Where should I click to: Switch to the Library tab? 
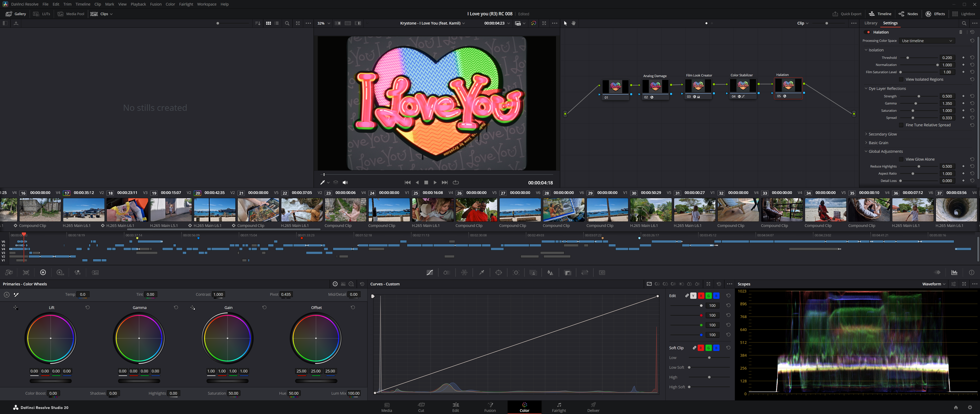click(871, 23)
